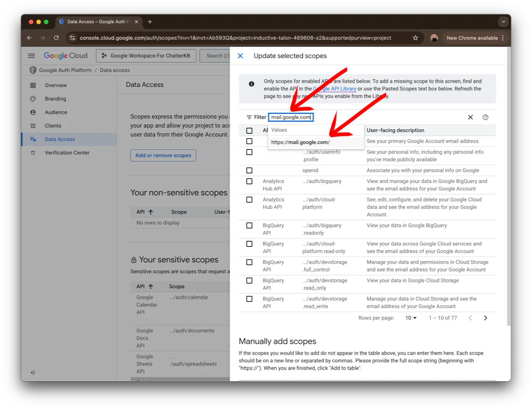Click the Branding palette icon
Viewport: 532px width, 409px height.
tap(33, 99)
